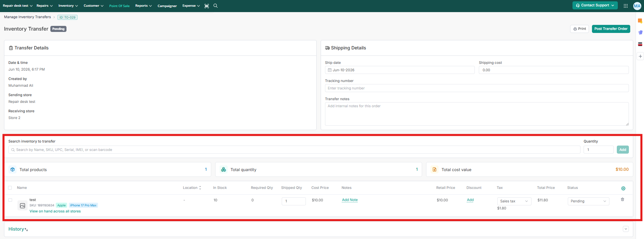Click the Retail Price column header
The height and width of the screenshot is (239, 644).
[x=446, y=188]
